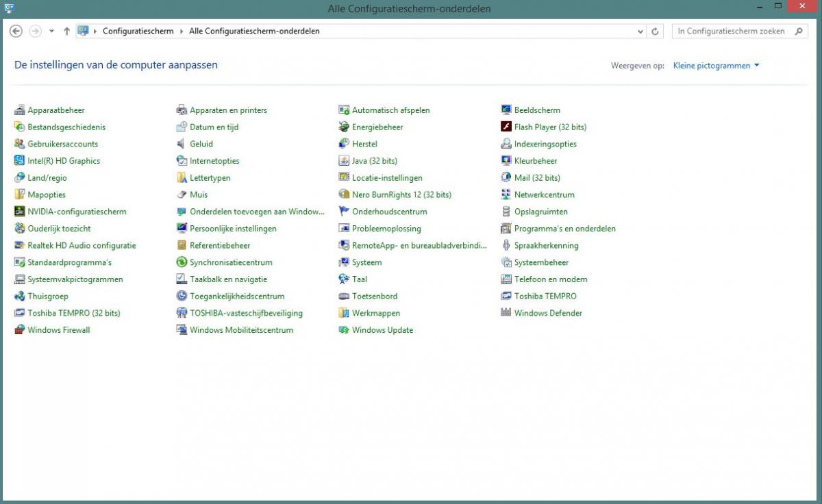The height and width of the screenshot is (504, 822).
Task: Click the Configuratiescherm search field
Action: click(x=733, y=32)
